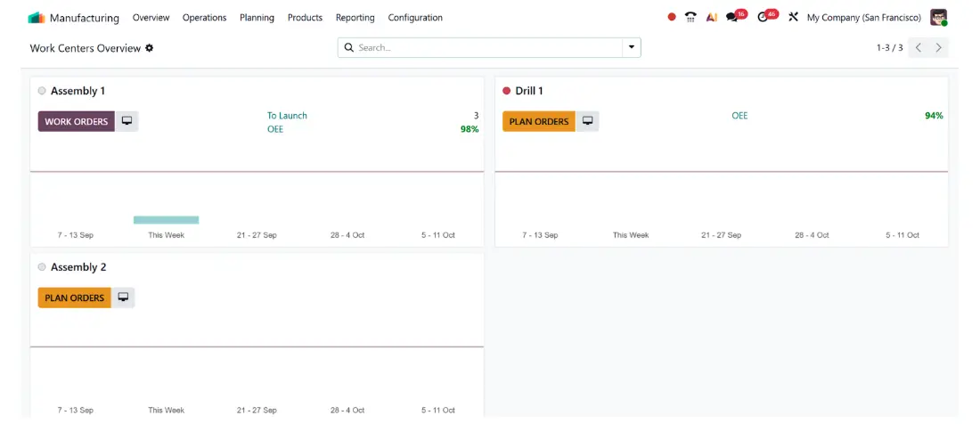Toggle the Assembly 1 status dot
Image resolution: width=980 pixels, height=440 pixels.
42,91
